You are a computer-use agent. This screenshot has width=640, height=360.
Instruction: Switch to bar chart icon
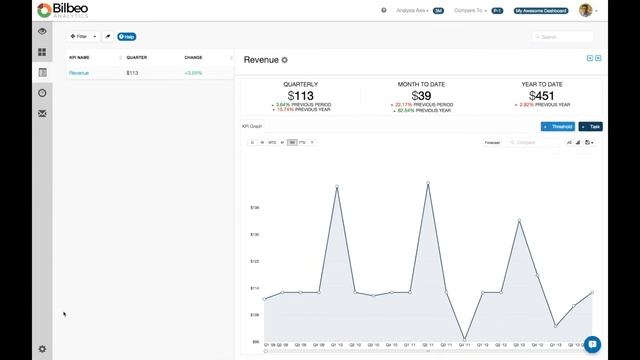pyautogui.click(x=578, y=142)
